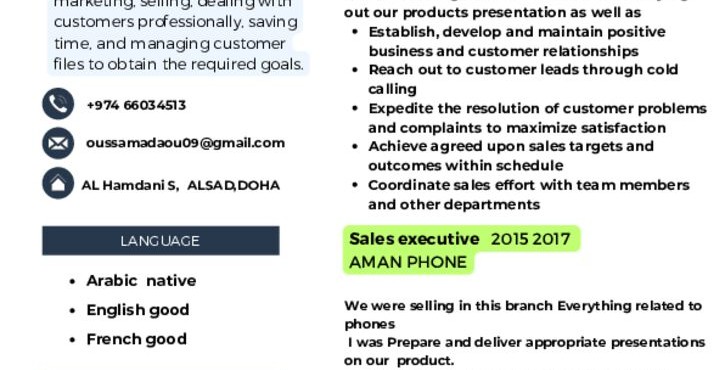Click the email envelope icon
Image resolution: width=725 pixels, height=370 pixels.
[58, 143]
